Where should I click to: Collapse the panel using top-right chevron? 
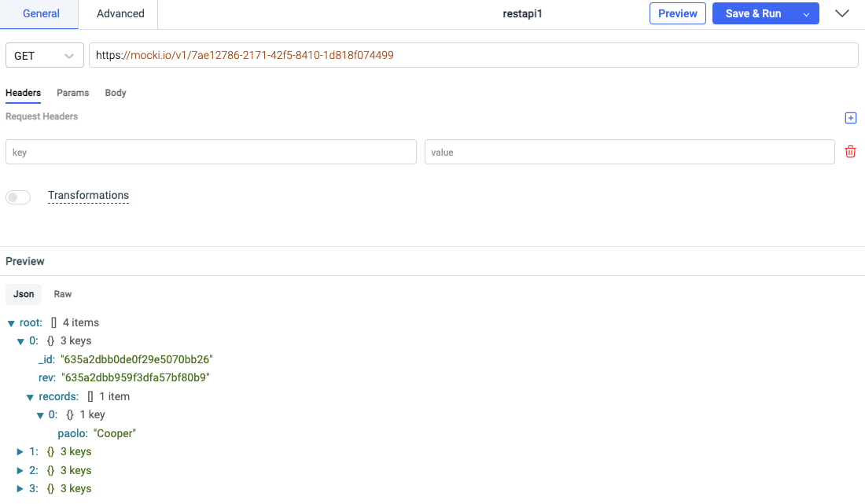coord(842,13)
